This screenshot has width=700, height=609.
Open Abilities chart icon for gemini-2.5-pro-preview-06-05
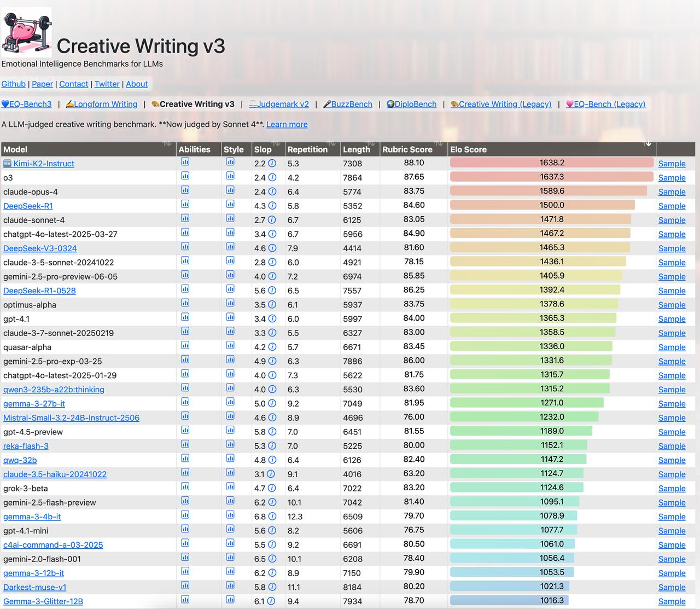point(185,275)
